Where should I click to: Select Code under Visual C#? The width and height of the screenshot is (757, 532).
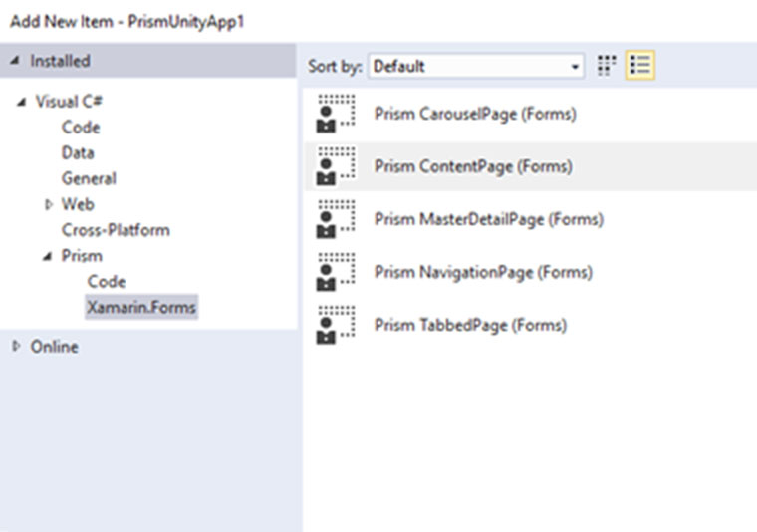tap(81, 128)
